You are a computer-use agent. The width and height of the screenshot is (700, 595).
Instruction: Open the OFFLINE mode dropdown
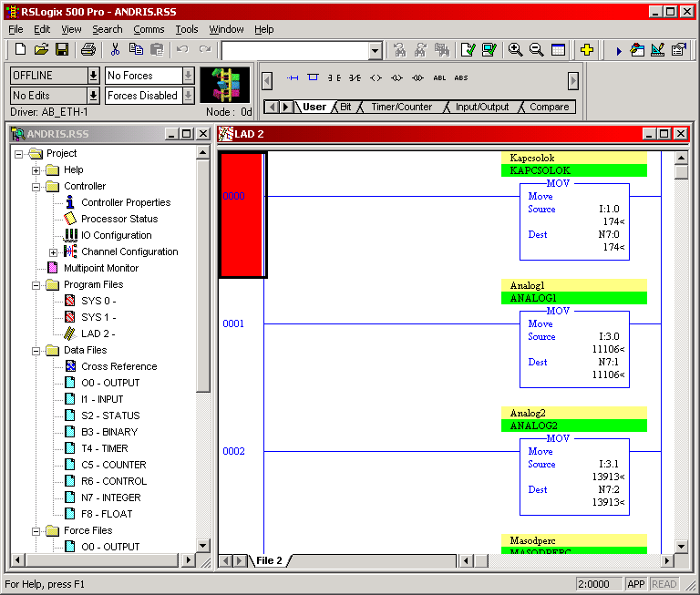[93, 76]
